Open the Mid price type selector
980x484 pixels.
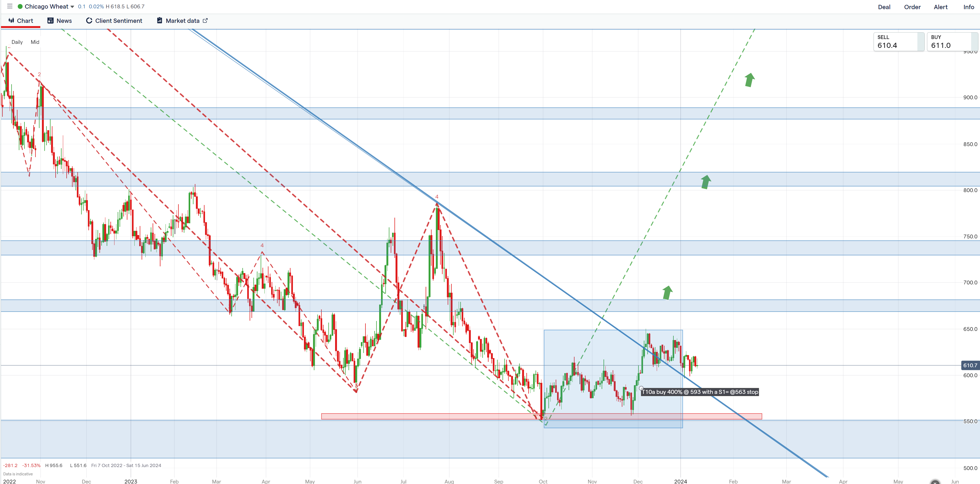[x=35, y=42]
